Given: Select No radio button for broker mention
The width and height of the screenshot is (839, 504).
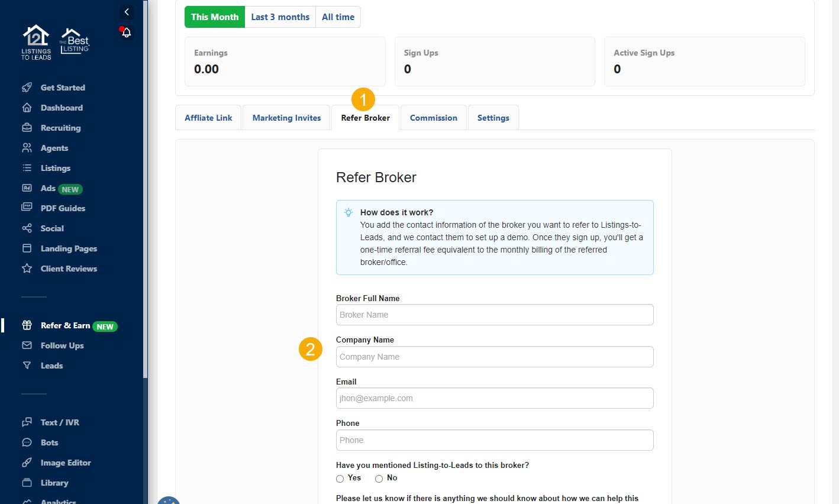Looking at the screenshot, I should click(x=379, y=479).
